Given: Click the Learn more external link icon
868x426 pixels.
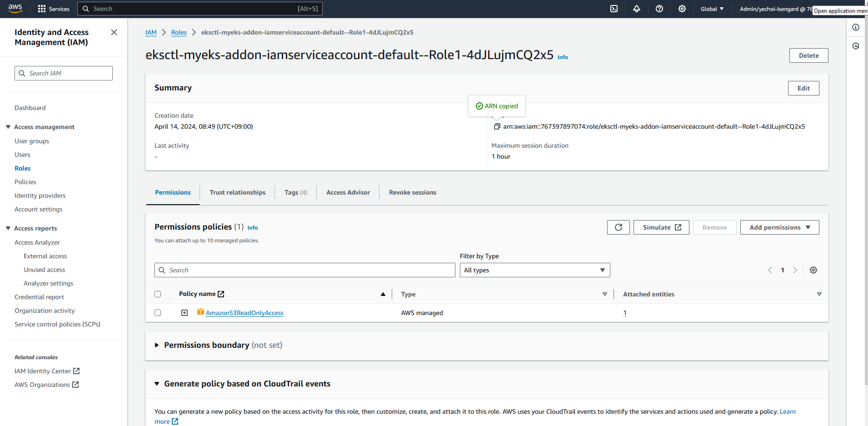Looking at the screenshot, I should (x=175, y=421).
